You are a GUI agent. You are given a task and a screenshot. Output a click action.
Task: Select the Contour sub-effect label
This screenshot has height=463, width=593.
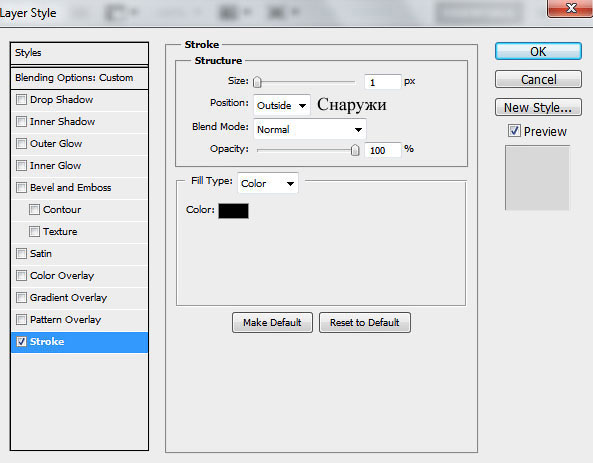tap(62, 210)
